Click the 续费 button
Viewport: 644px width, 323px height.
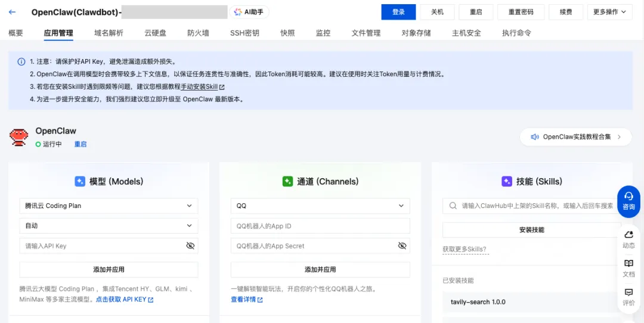[x=566, y=12]
